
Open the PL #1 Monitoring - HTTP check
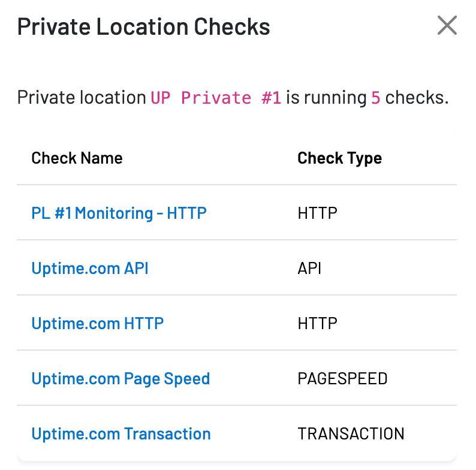[119, 213]
